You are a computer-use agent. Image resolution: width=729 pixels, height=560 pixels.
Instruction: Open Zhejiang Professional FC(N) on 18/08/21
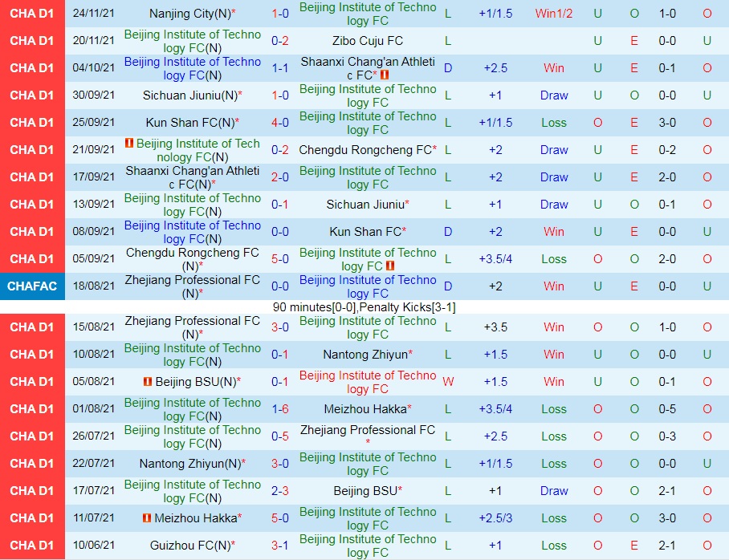tap(192, 286)
